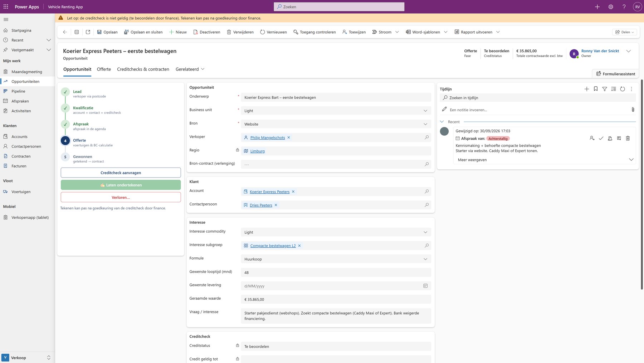Open Creditchecks & contracten tab
This screenshot has width=644, height=363.
[x=143, y=69]
